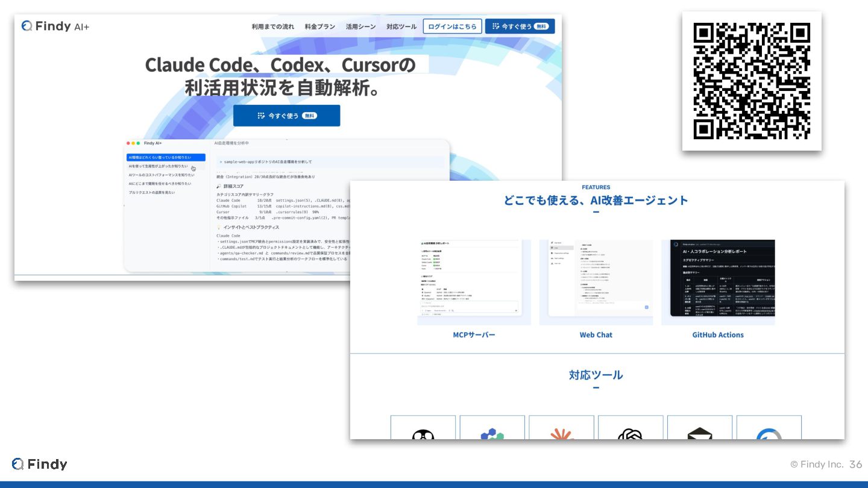Click the black envelope-shaped tool card icon
The image size is (868, 488).
pos(700,434)
